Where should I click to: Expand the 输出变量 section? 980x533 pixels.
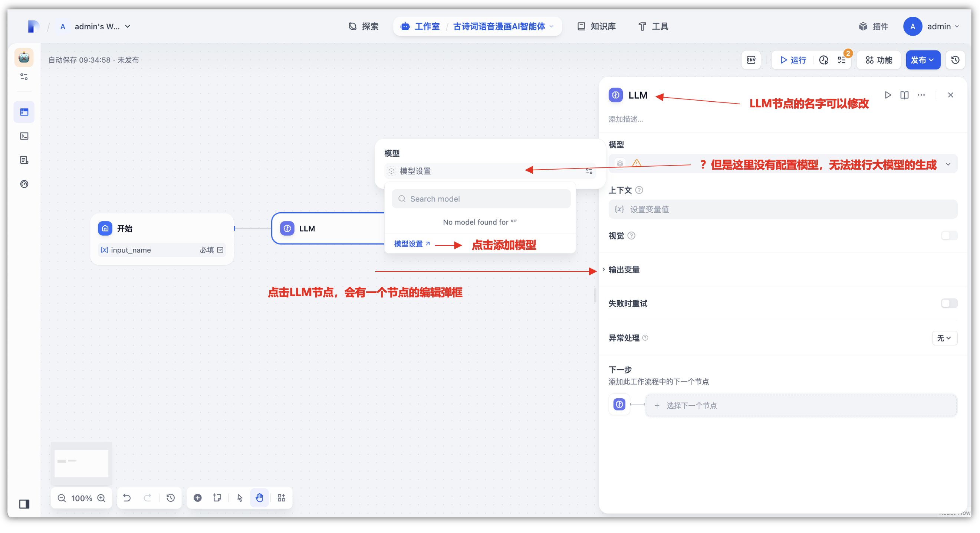pyautogui.click(x=624, y=269)
